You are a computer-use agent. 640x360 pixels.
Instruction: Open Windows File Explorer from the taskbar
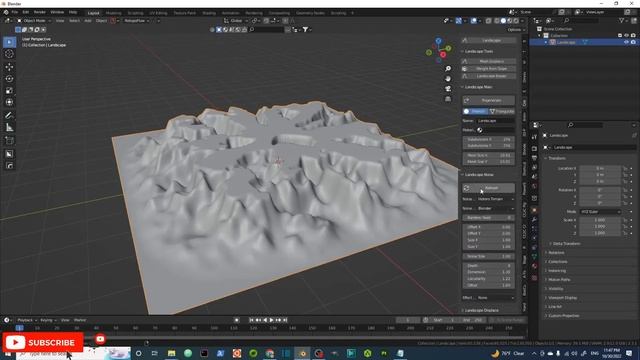point(171,353)
